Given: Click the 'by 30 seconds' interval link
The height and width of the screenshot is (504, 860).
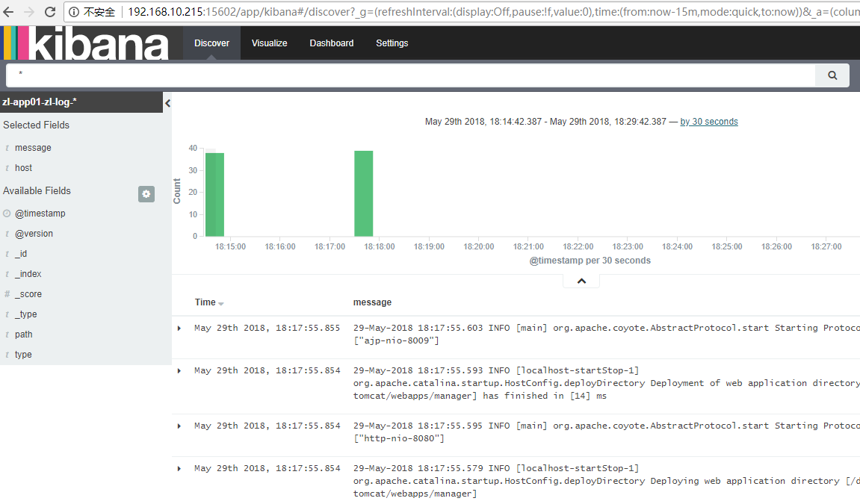Looking at the screenshot, I should point(708,122).
